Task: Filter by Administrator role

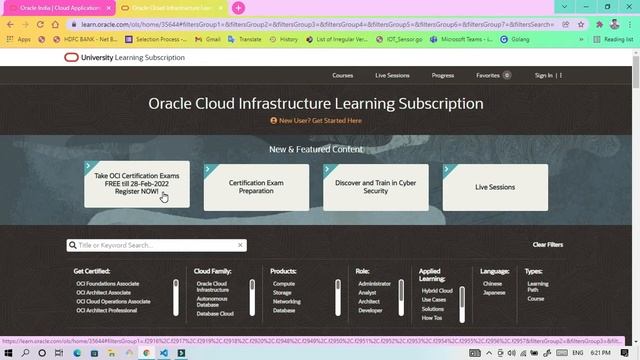Action: [374, 284]
